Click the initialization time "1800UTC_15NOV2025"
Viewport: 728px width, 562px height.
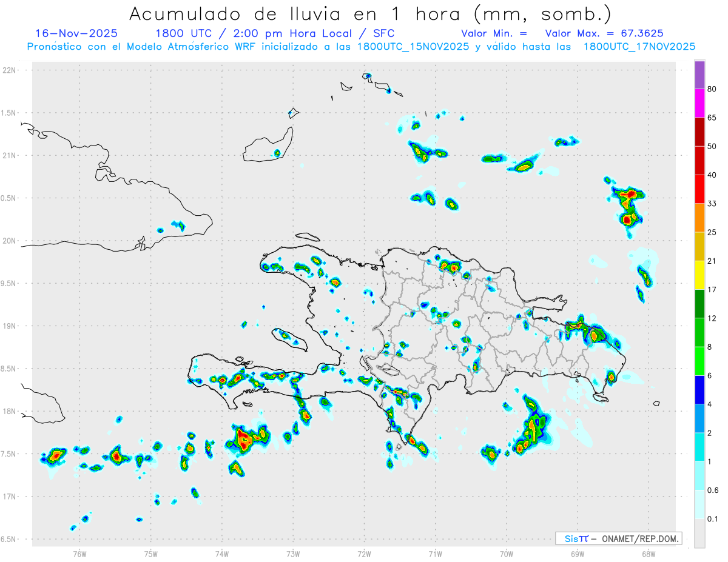pyautogui.click(x=413, y=47)
